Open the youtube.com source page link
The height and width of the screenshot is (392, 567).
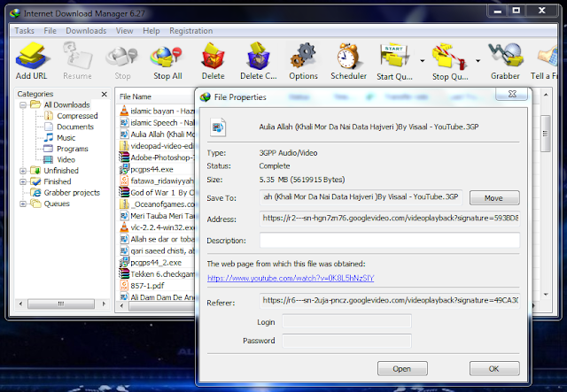[x=291, y=278]
